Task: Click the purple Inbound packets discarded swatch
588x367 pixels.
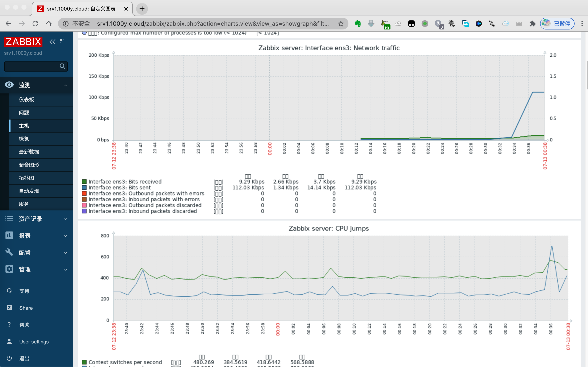Action: coord(84,211)
